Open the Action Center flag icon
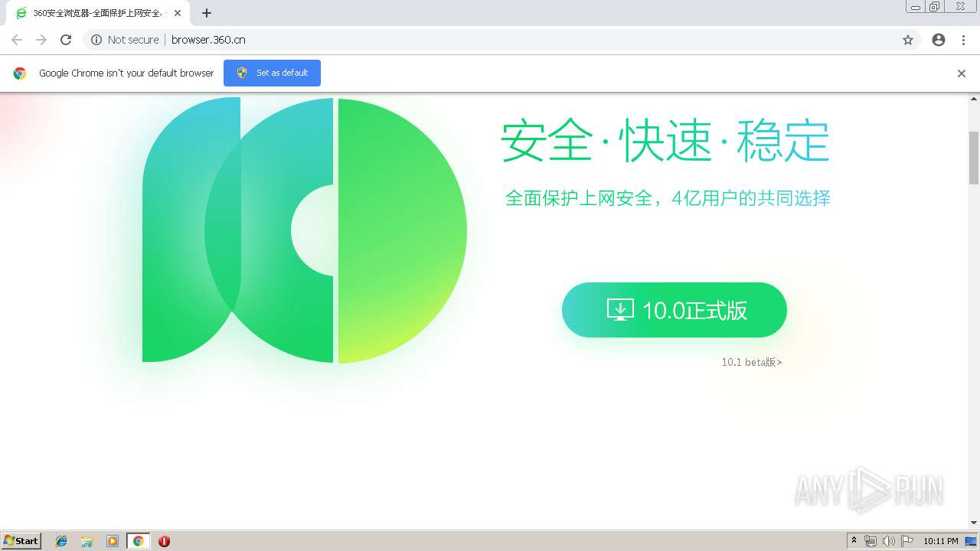Screen dimensions: 980x551 [907, 541]
